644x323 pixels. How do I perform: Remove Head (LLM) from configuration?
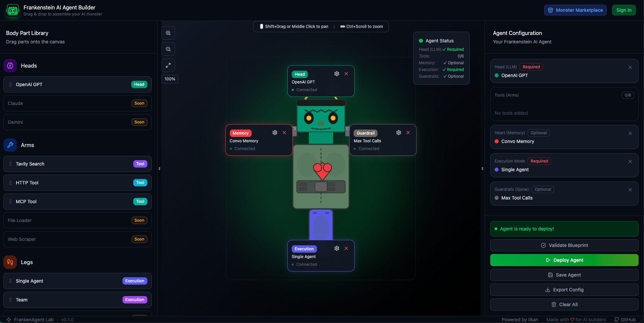coord(630,67)
